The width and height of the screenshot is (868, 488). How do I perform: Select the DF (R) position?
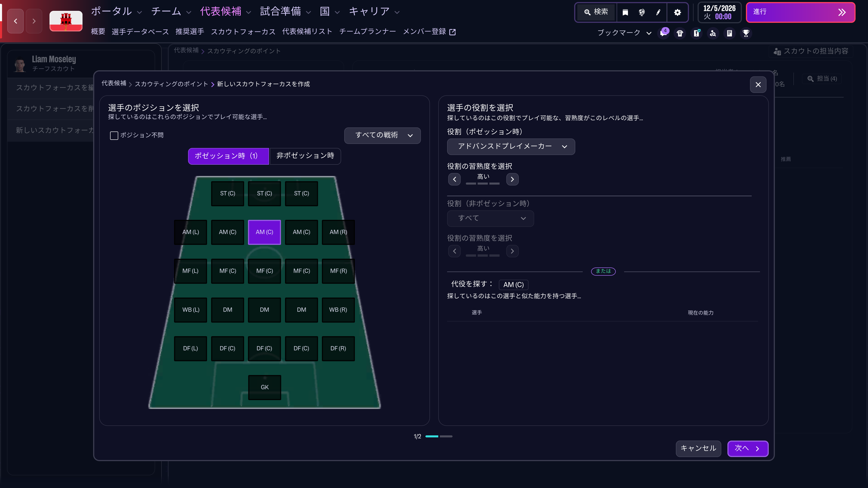point(338,348)
